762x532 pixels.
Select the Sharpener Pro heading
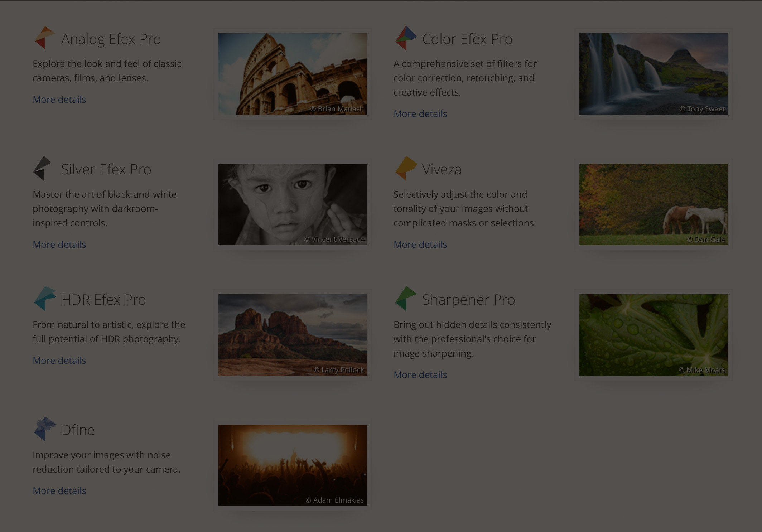click(x=468, y=300)
